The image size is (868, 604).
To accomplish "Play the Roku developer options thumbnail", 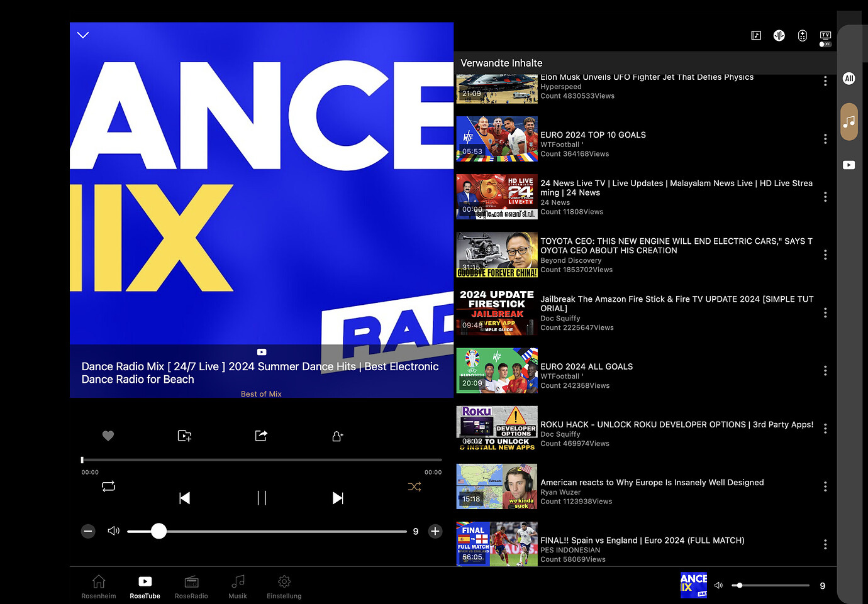I will tap(497, 429).
